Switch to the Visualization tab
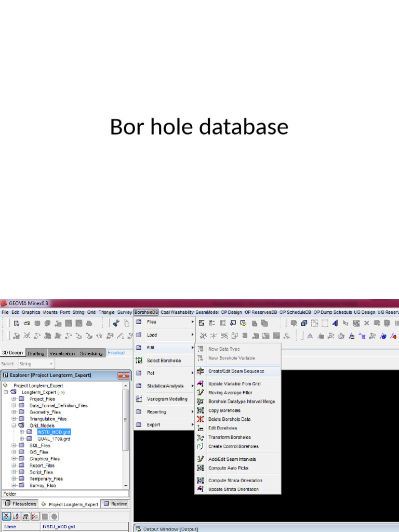 pos(62,353)
